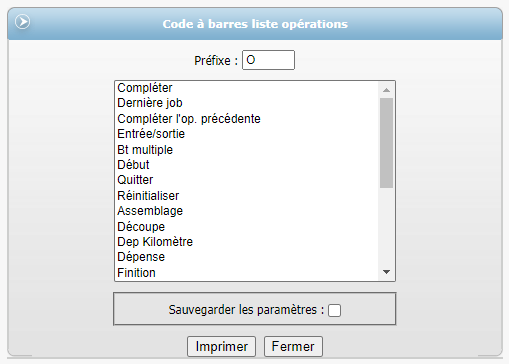Viewport: 509px width, 364px height.
Task: Select the Finition operation
Action: coord(246,273)
